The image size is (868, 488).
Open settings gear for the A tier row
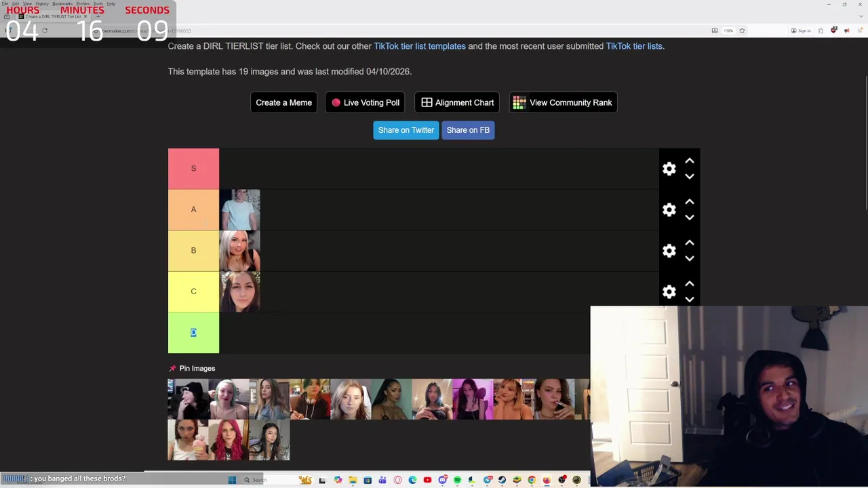[669, 210]
